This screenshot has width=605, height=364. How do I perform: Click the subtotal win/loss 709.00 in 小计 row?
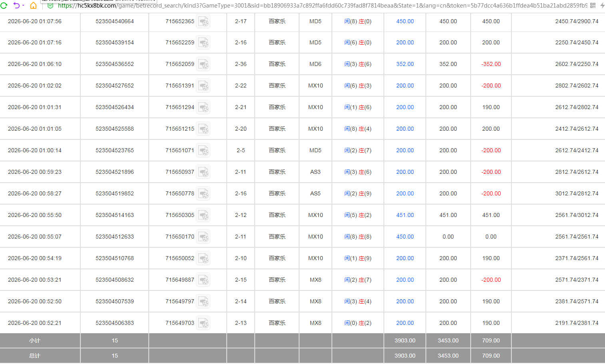tap(491, 340)
